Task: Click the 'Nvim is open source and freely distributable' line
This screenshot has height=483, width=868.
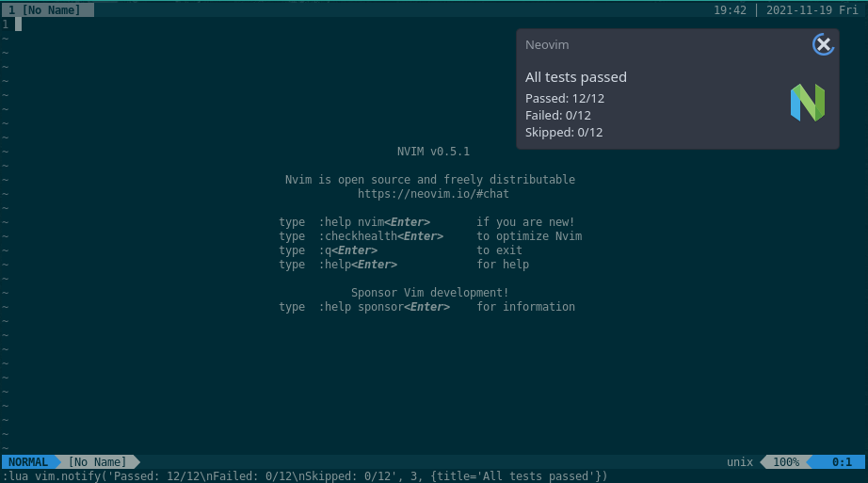Action: coord(430,180)
